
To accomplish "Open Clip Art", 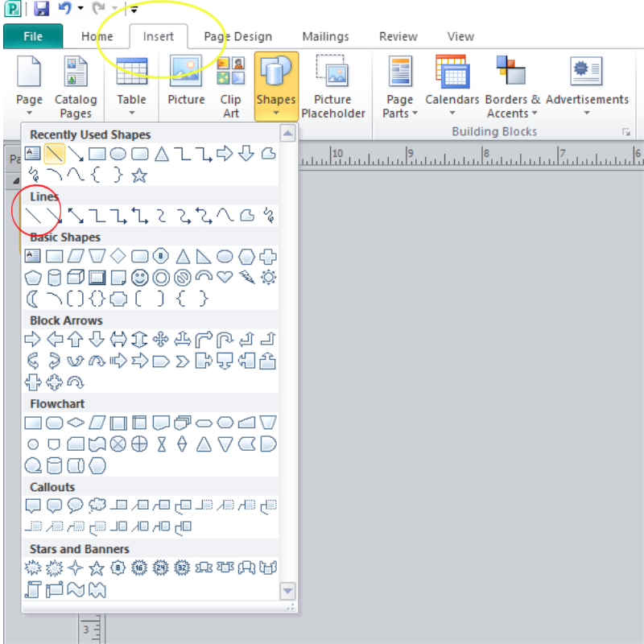I will 231,88.
